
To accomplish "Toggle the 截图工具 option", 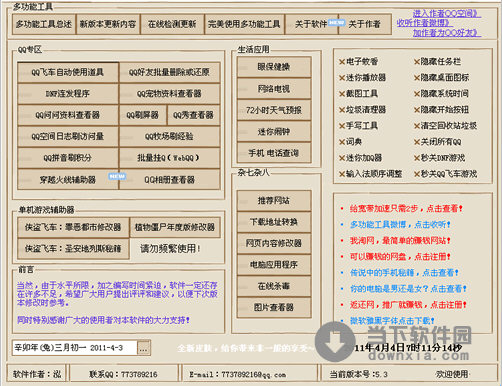I will click(x=359, y=94).
